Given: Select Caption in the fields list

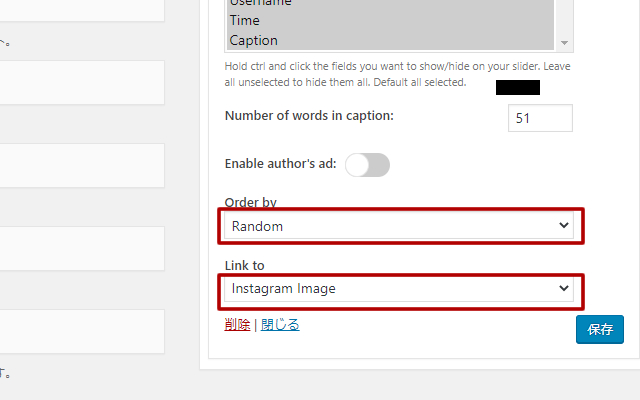Looking at the screenshot, I should click(253, 40).
